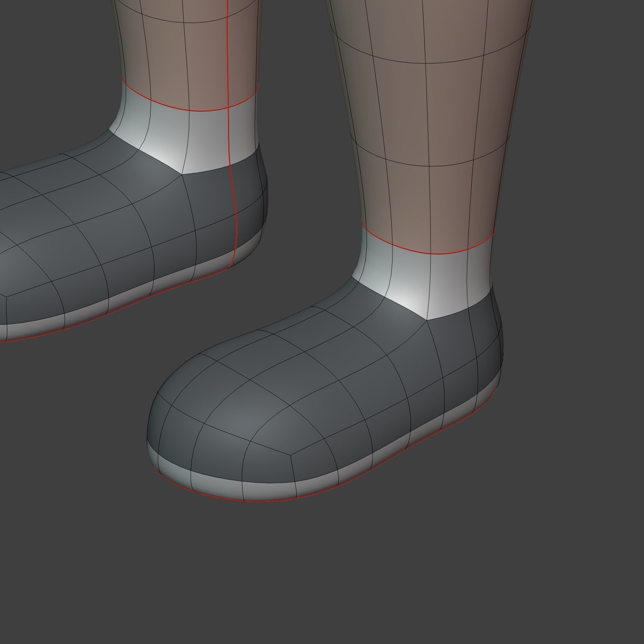Click vertex where left sock meets shoe tongue
The image size is (644, 644).
(x=182, y=174)
